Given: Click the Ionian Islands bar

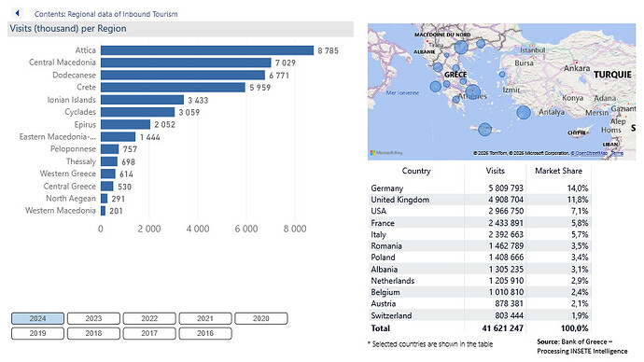Looking at the screenshot, I should (x=142, y=100).
